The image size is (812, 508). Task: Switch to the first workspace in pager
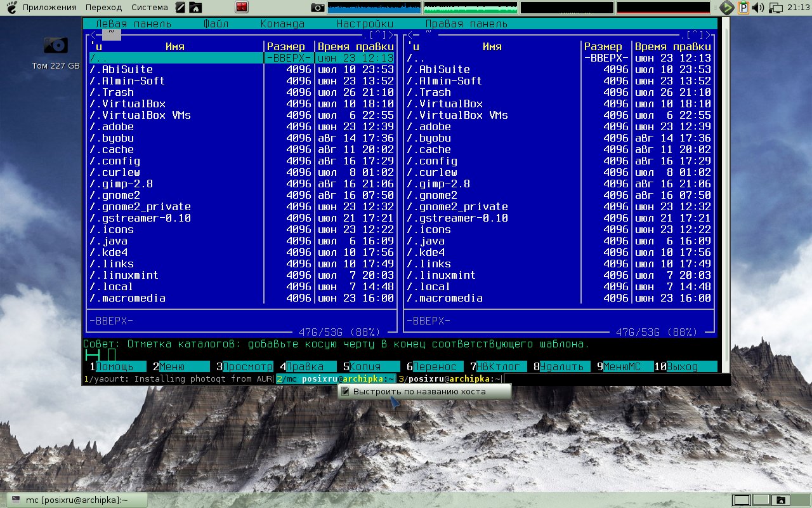[x=742, y=500]
